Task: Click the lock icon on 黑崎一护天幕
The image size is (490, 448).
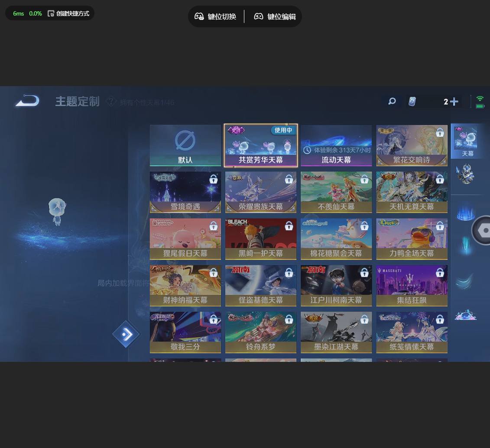Action: tap(289, 226)
